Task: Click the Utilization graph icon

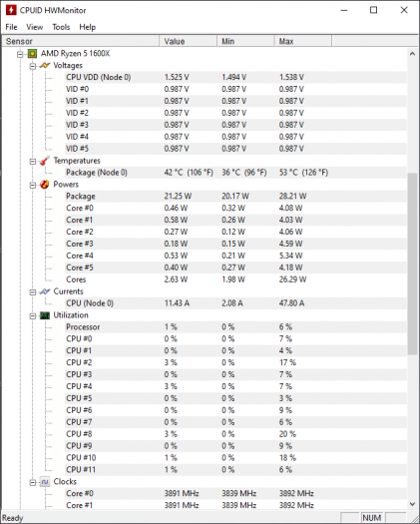Action: (45, 315)
